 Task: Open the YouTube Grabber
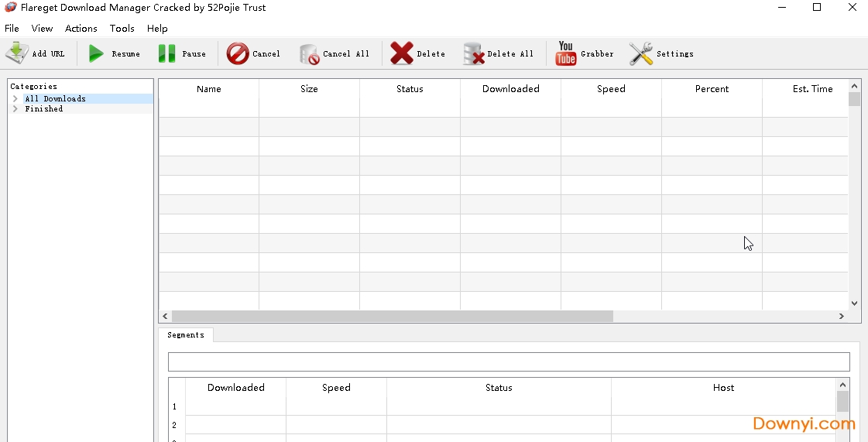[566, 53]
